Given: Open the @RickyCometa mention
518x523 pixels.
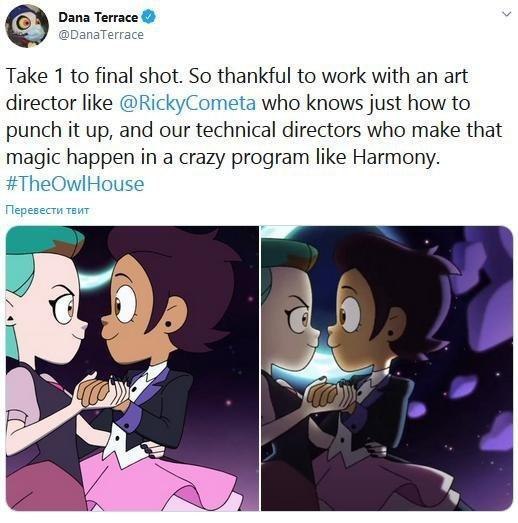Looking at the screenshot, I should click(x=187, y=103).
